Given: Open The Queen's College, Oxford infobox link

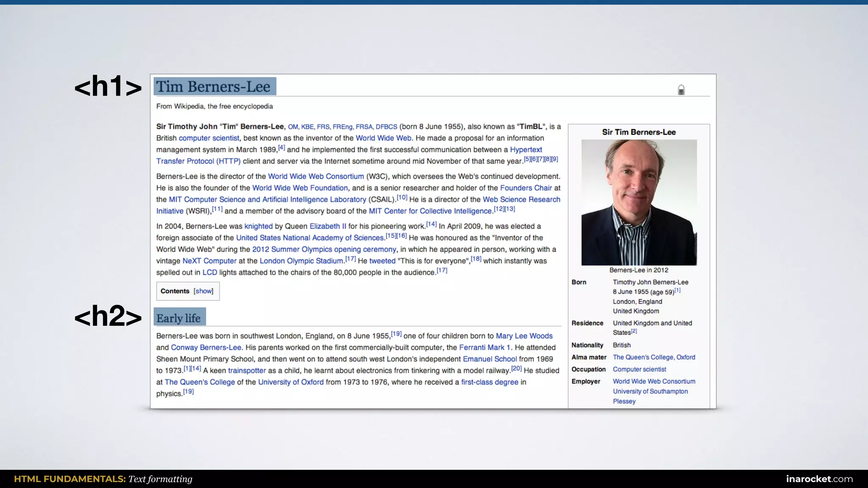Looking at the screenshot, I should [x=654, y=358].
